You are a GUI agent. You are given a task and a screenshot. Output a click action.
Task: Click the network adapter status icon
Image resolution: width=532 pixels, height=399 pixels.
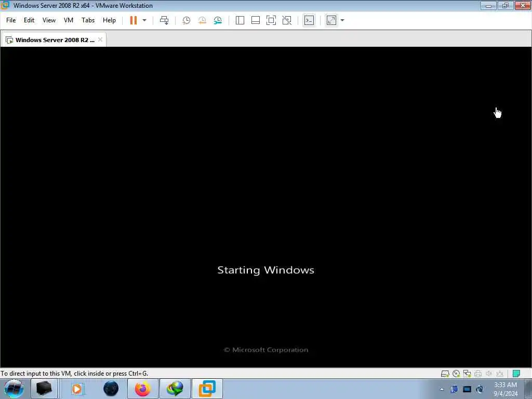tap(467, 374)
